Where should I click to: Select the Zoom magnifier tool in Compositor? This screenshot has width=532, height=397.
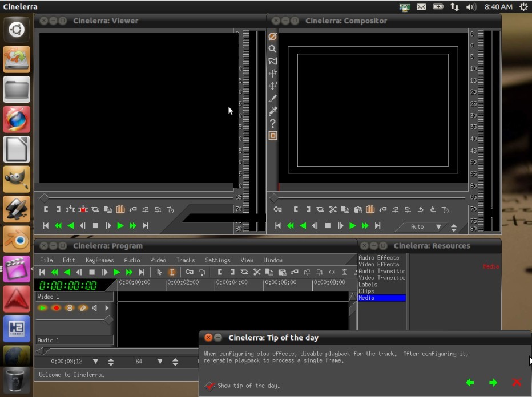pyautogui.click(x=272, y=49)
